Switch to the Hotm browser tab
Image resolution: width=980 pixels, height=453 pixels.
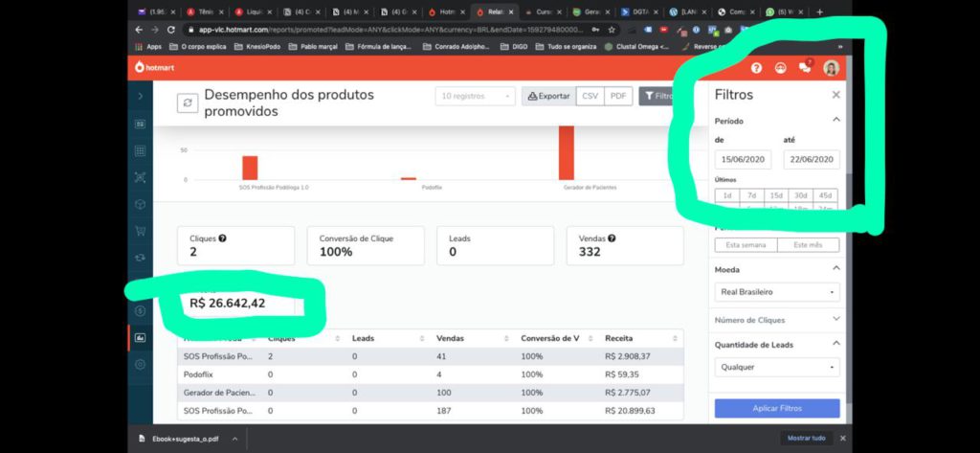[447, 11]
